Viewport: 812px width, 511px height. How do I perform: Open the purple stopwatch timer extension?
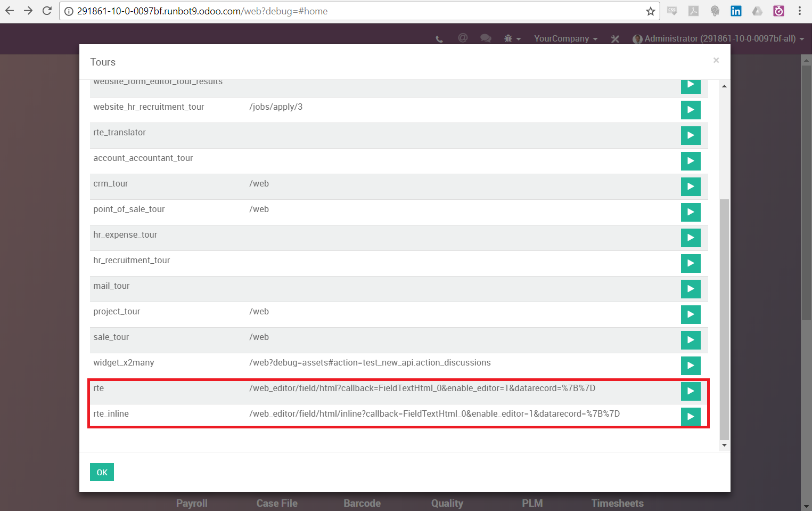point(778,11)
